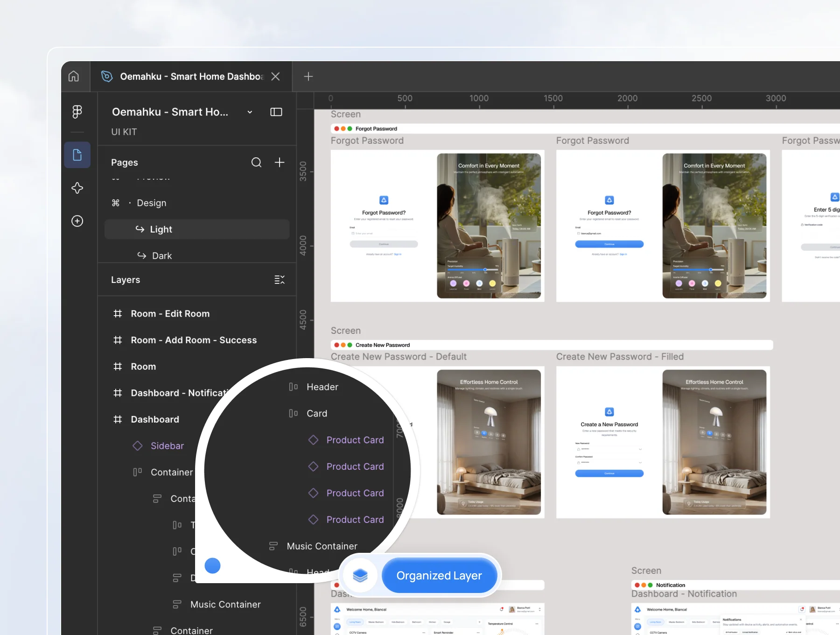
Task: Select Room - Add Room - Success layer
Action: [x=194, y=340]
